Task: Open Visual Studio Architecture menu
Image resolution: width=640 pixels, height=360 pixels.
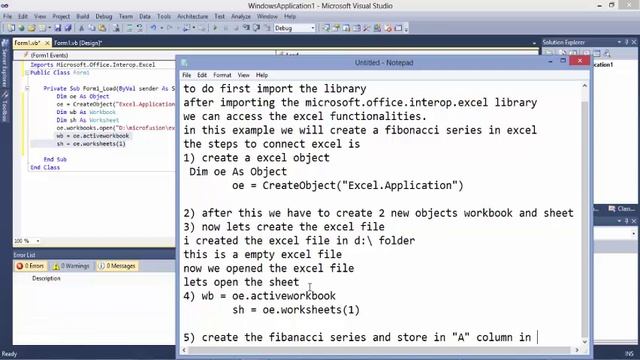Action: pyautogui.click(x=192, y=16)
